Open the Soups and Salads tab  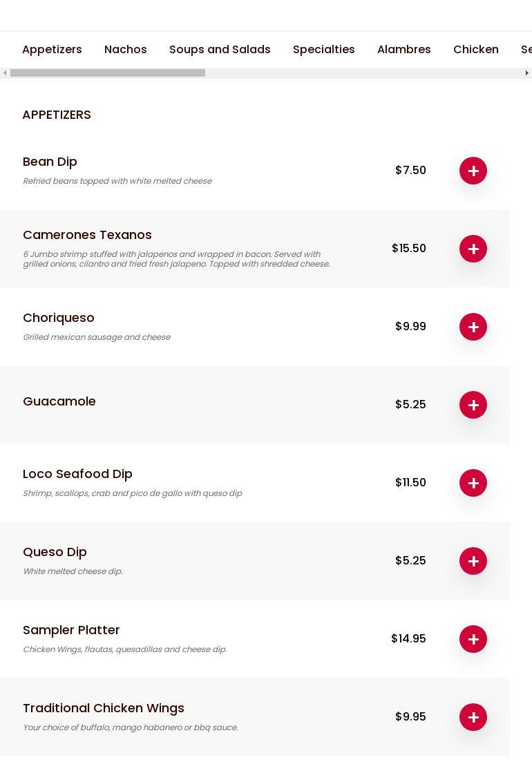coord(220,50)
